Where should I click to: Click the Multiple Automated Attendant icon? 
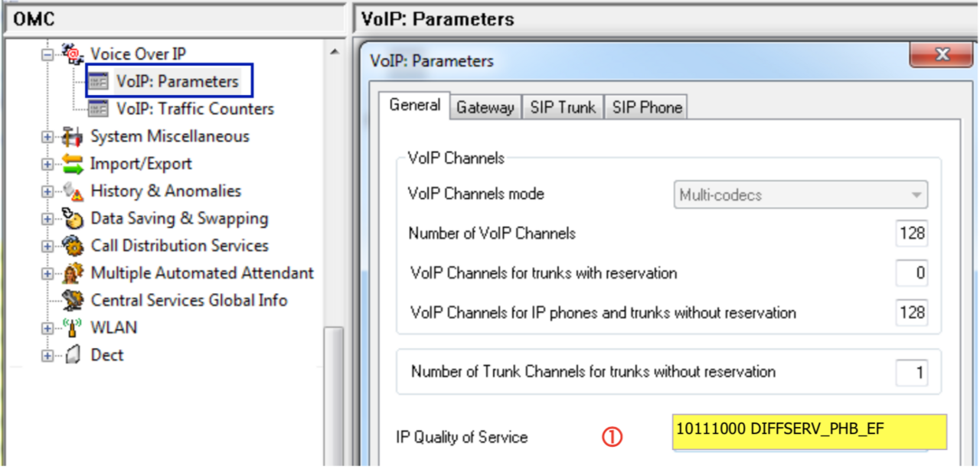tap(73, 273)
